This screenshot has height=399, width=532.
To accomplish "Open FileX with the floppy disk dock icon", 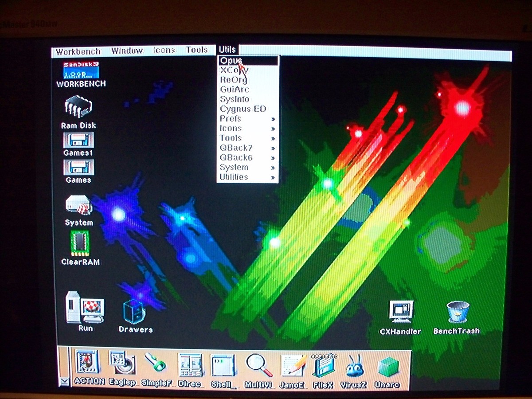I will tap(324, 366).
